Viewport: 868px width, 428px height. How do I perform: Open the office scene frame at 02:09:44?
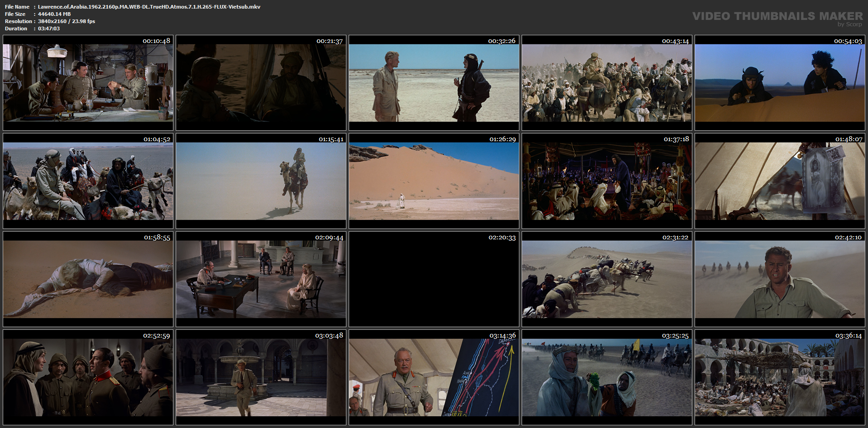pos(261,279)
